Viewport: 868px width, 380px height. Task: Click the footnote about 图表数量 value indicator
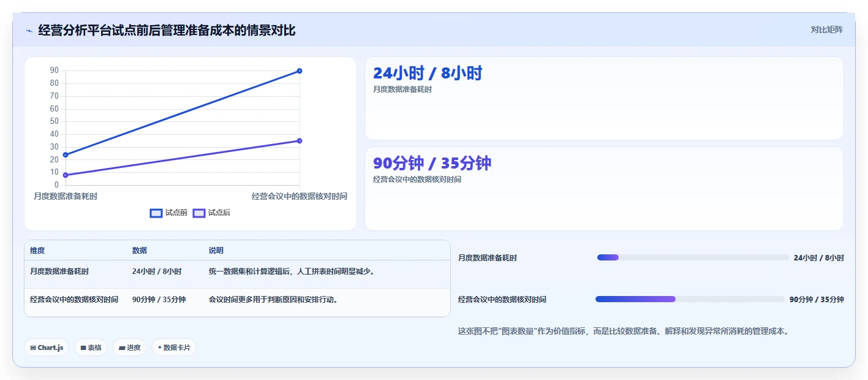[x=624, y=331]
